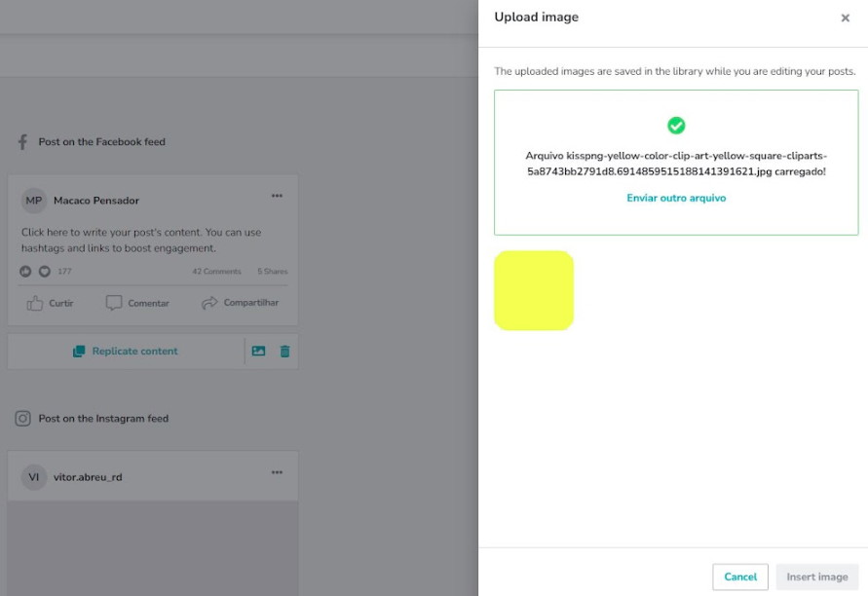Click the heart reaction icon near 177
The height and width of the screenshot is (596, 868).
click(x=45, y=271)
